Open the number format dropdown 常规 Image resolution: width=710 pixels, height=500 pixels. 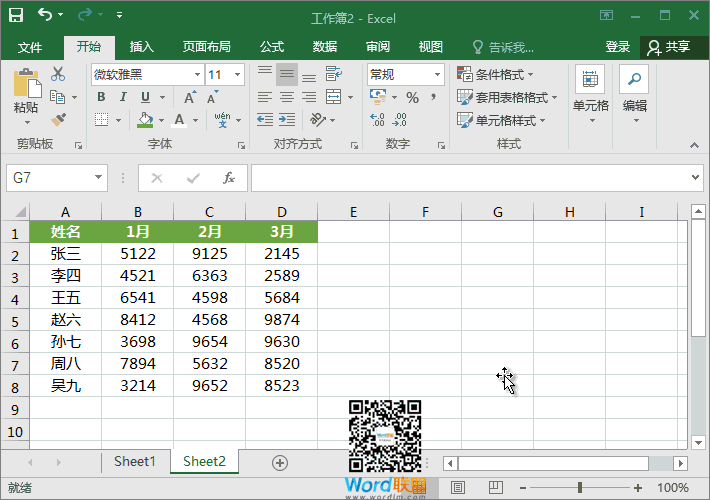[x=437, y=74]
